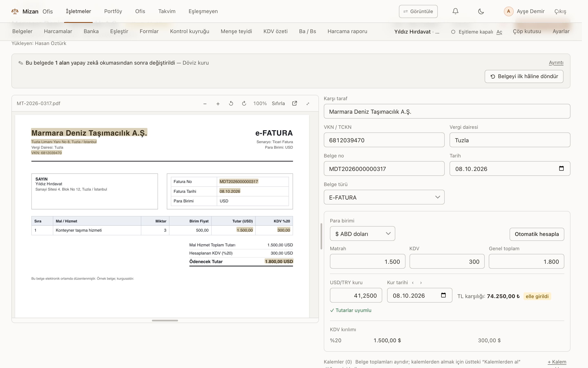Open the Para birimi ABD doları dropdown

coord(362,234)
